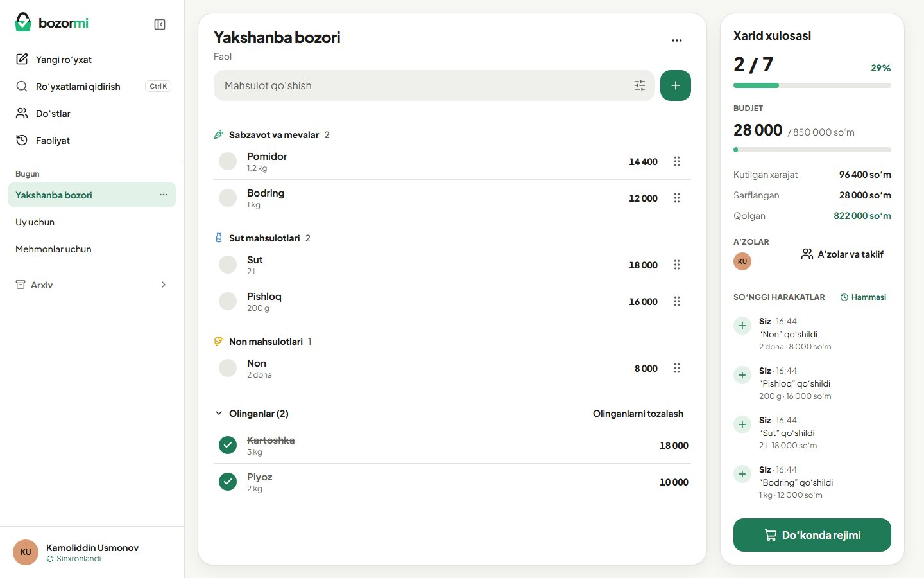Click the Ctrl K shortcut badge
This screenshot has width=924, height=578.
point(158,86)
